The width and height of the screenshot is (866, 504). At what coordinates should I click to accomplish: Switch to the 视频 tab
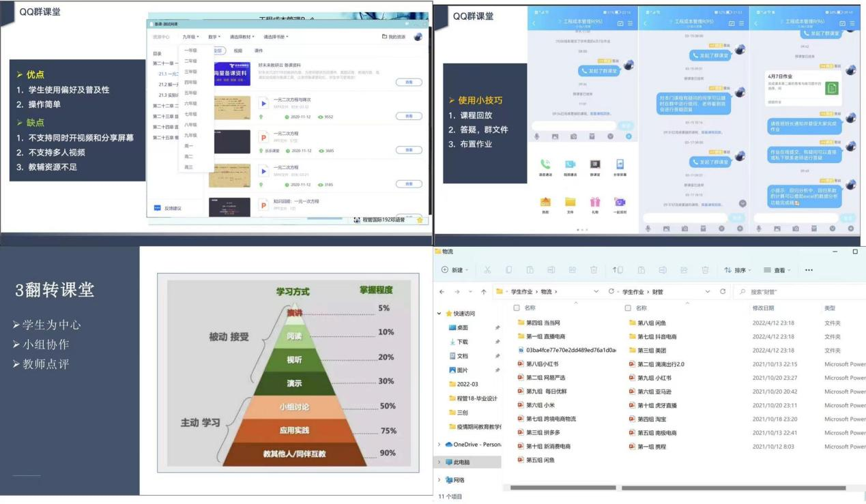237,50
